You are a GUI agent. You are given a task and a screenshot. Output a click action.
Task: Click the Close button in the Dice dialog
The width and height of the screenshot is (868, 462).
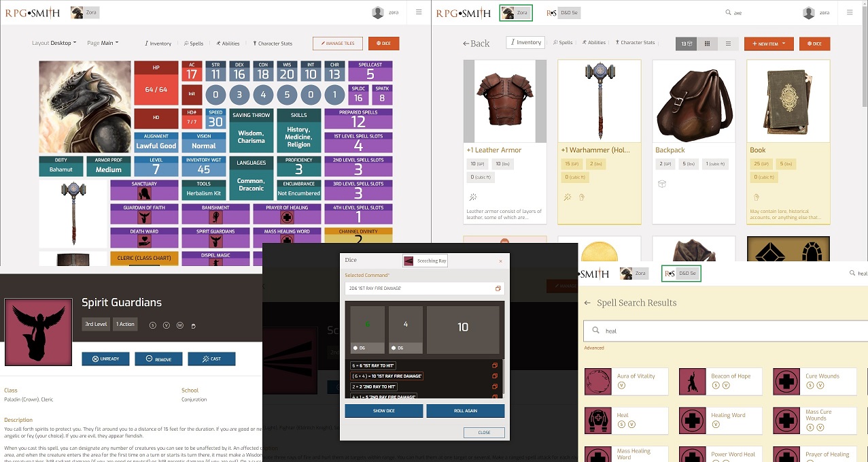[484, 433]
